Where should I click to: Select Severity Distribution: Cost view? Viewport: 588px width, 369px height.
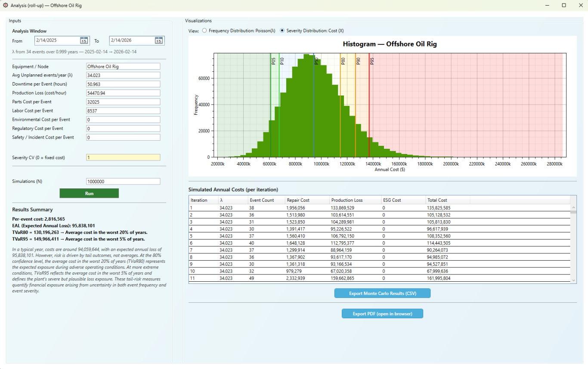(282, 31)
